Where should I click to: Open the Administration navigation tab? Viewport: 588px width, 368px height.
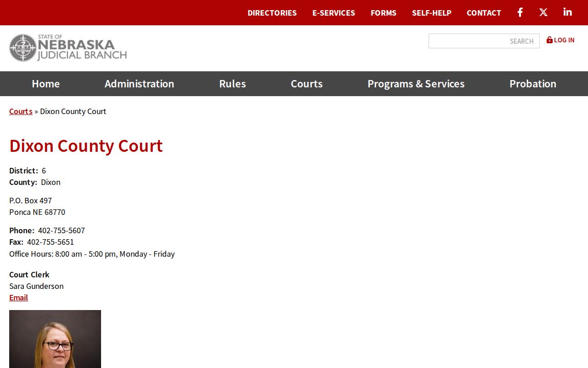139,84
